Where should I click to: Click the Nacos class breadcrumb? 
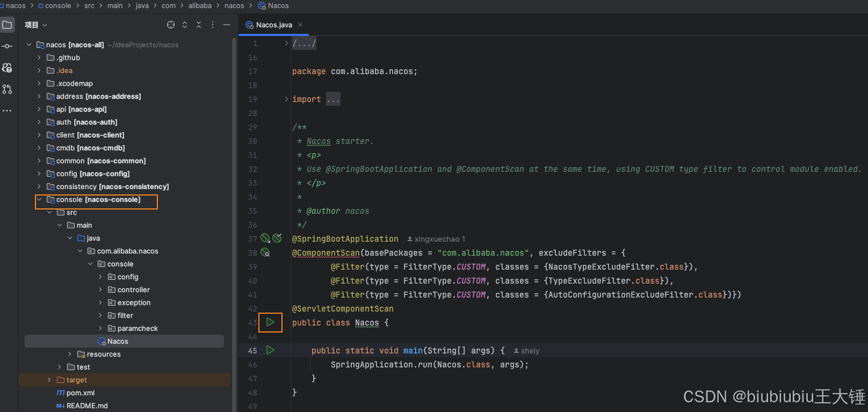pos(273,5)
